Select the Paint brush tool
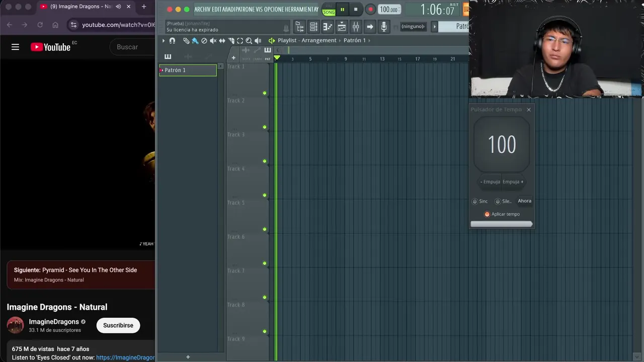Viewport: 644px width, 362px height. point(195,40)
